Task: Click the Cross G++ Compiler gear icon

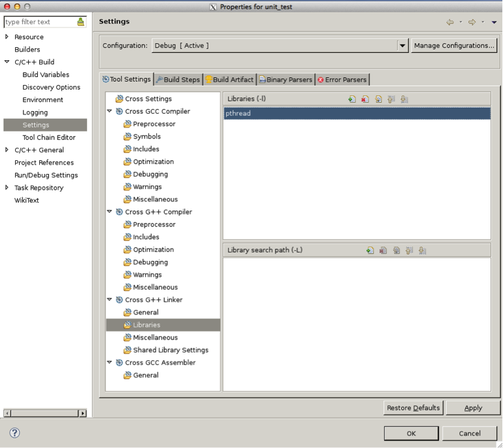Action: pos(119,212)
